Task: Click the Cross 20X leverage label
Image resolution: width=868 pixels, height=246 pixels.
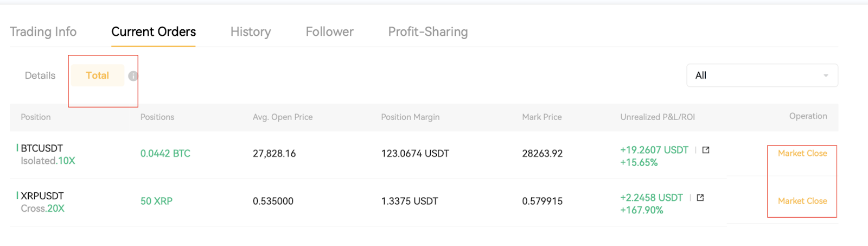Action: (x=43, y=209)
